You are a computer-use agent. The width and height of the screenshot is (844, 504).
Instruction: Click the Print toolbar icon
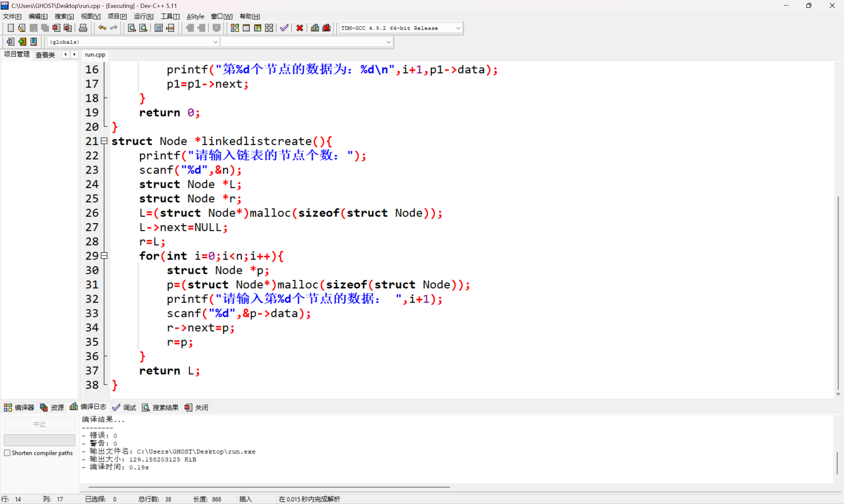click(83, 28)
